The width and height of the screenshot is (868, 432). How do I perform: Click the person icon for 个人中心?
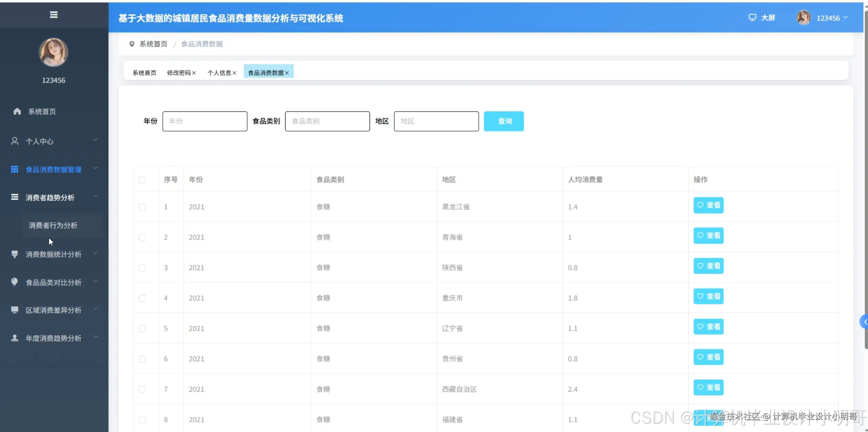tap(15, 141)
